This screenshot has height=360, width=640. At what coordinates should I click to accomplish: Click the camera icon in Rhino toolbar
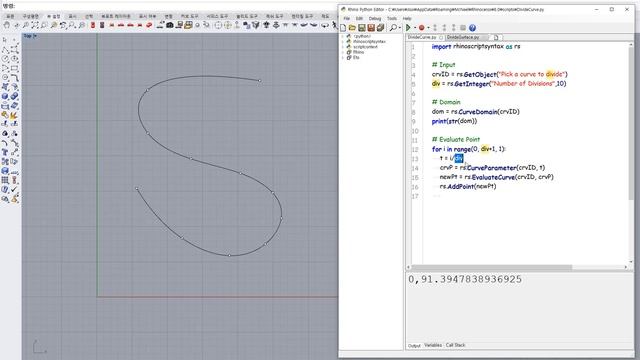(x=169, y=25)
